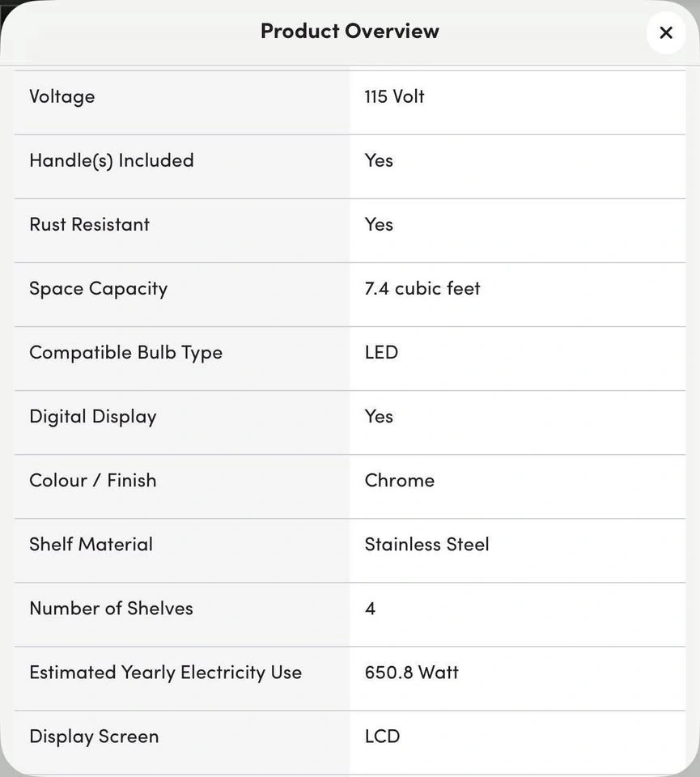
Task: Select the Digital Display label
Action: (x=92, y=417)
